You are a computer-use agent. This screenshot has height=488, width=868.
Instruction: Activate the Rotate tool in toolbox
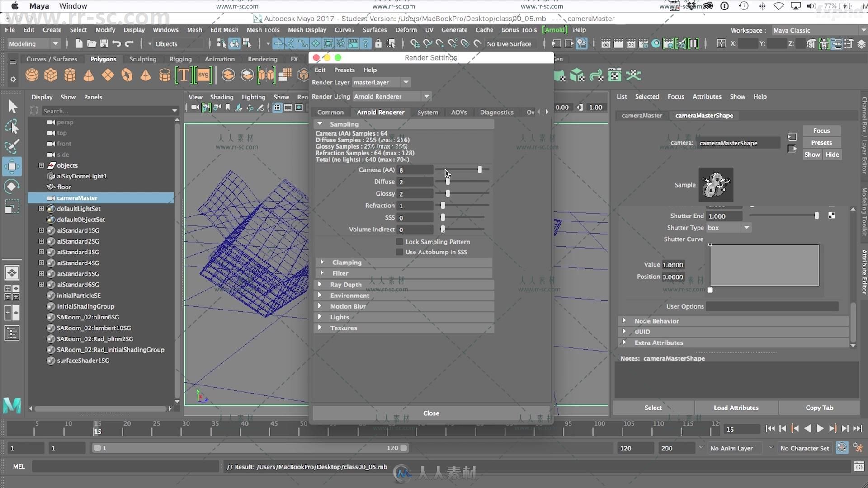pyautogui.click(x=12, y=187)
